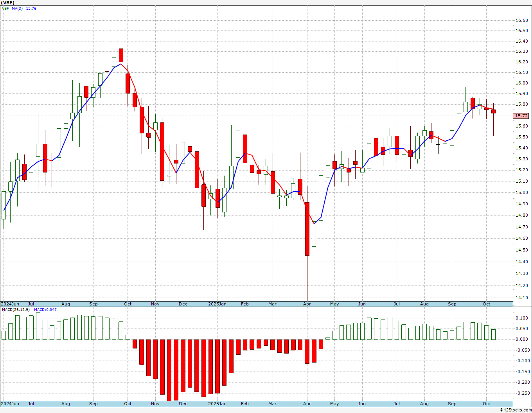Click 2025Jan label under the MACD panel
The width and height of the screenshot is (532, 413).
tap(217, 404)
